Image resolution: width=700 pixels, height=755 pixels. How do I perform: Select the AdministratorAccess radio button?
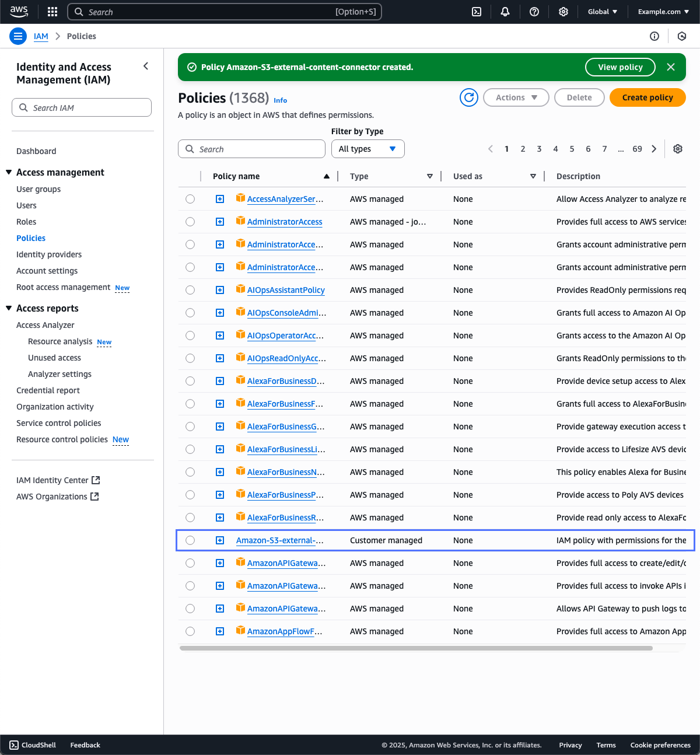coord(190,222)
